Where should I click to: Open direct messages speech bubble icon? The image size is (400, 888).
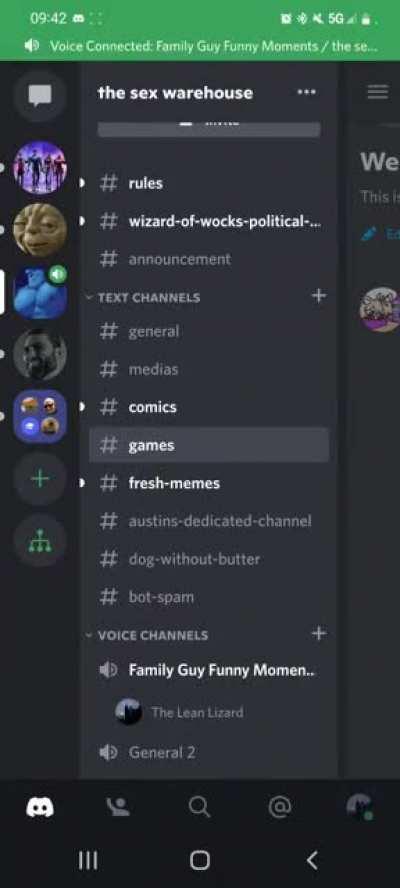[x=40, y=96]
